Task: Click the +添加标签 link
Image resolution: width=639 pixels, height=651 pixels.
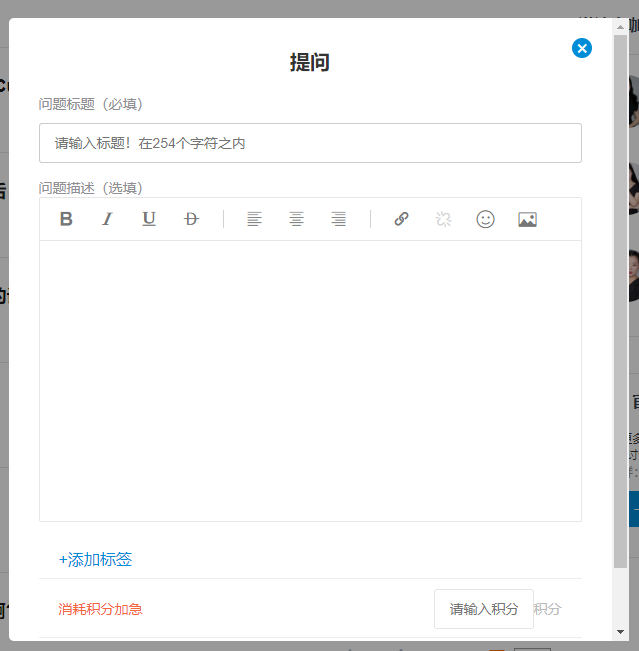Action: (96, 560)
